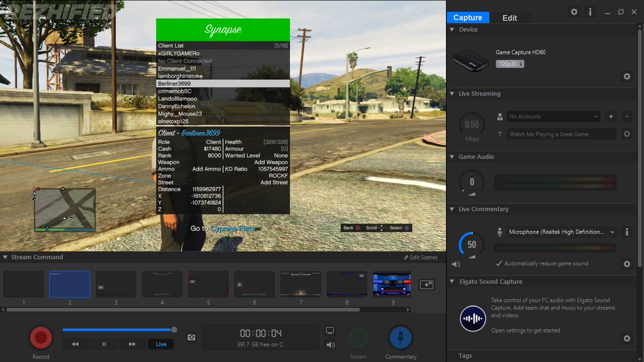
Task: Jump to Live view
Action: (161, 344)
